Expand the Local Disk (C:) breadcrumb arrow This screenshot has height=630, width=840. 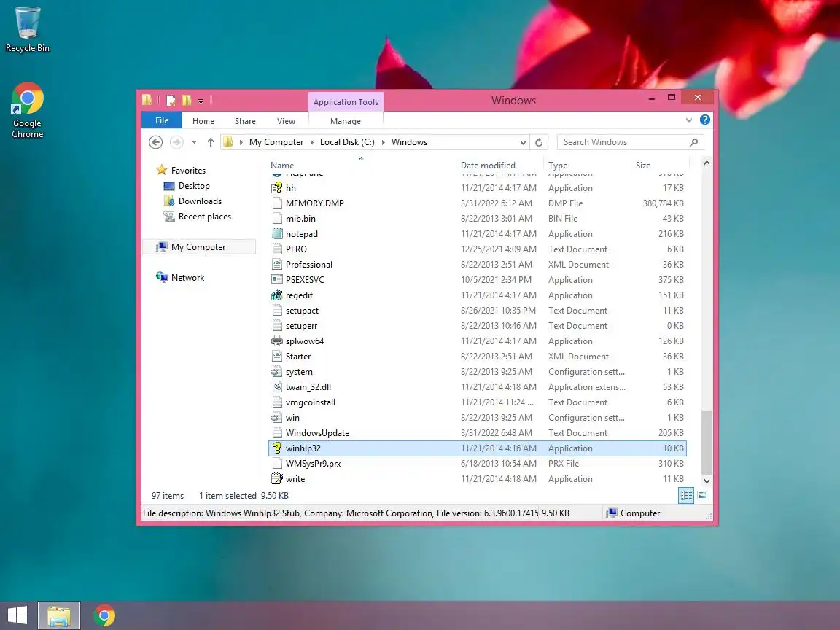tap(383, 142)
